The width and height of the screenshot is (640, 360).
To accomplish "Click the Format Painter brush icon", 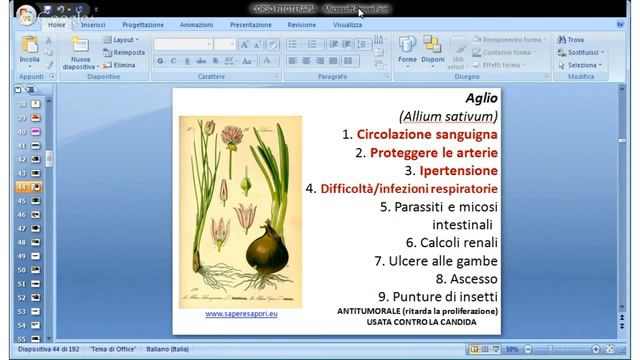I will coord(49,65).
